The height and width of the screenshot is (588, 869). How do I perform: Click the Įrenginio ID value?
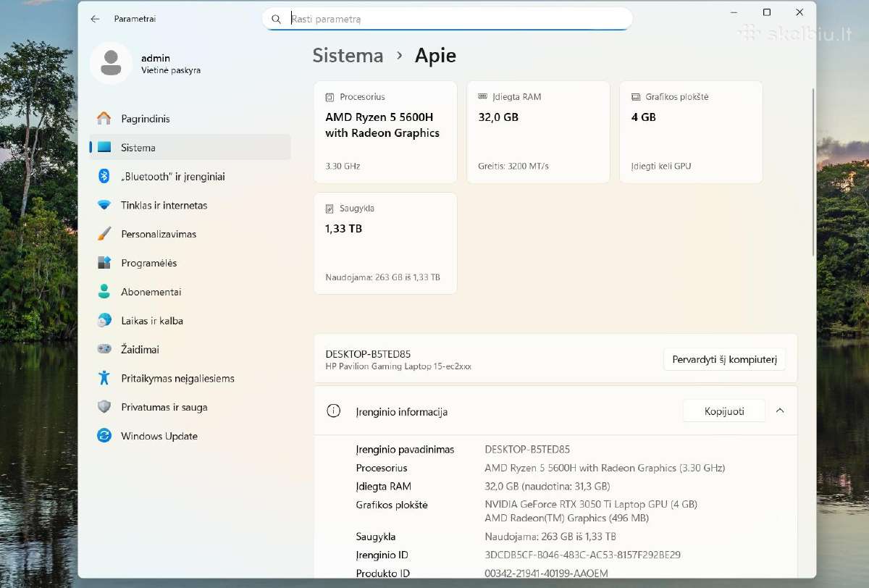(582, 555)
